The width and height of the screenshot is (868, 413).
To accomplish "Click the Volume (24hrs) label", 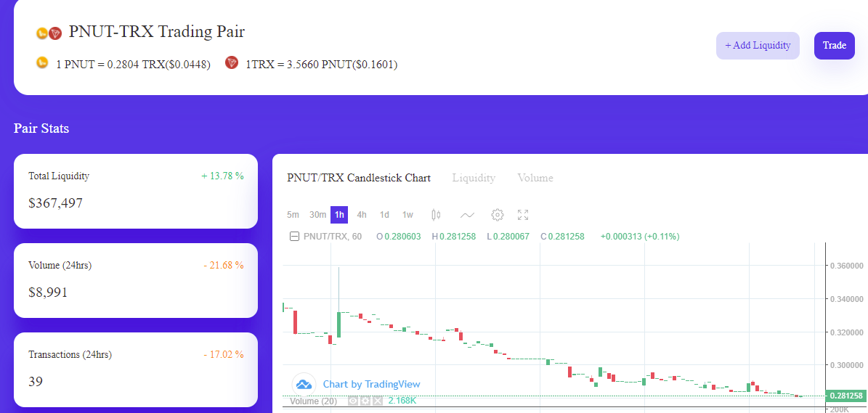I will click(x=60, y=266).
